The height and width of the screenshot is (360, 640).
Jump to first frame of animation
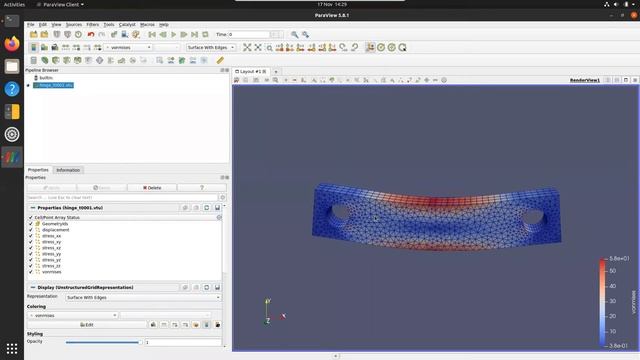(152, 35)
